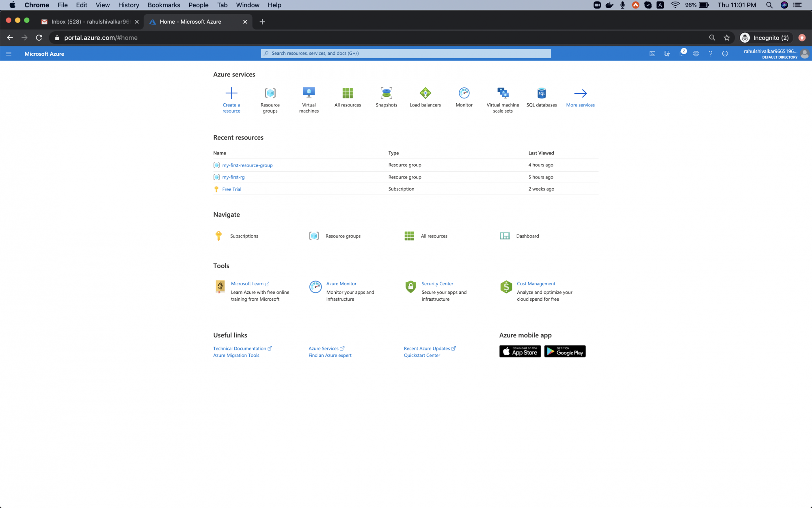Open the notifications bell showing 2 alerts
This screenshot has width=812, height=508.
pos(682,53)
